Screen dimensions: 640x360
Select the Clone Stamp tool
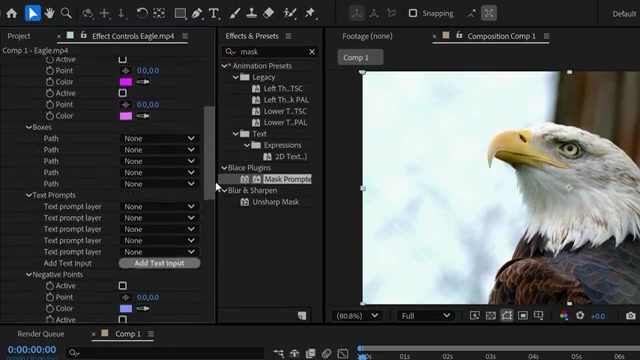pyautogui.click(x=251, y=13)
